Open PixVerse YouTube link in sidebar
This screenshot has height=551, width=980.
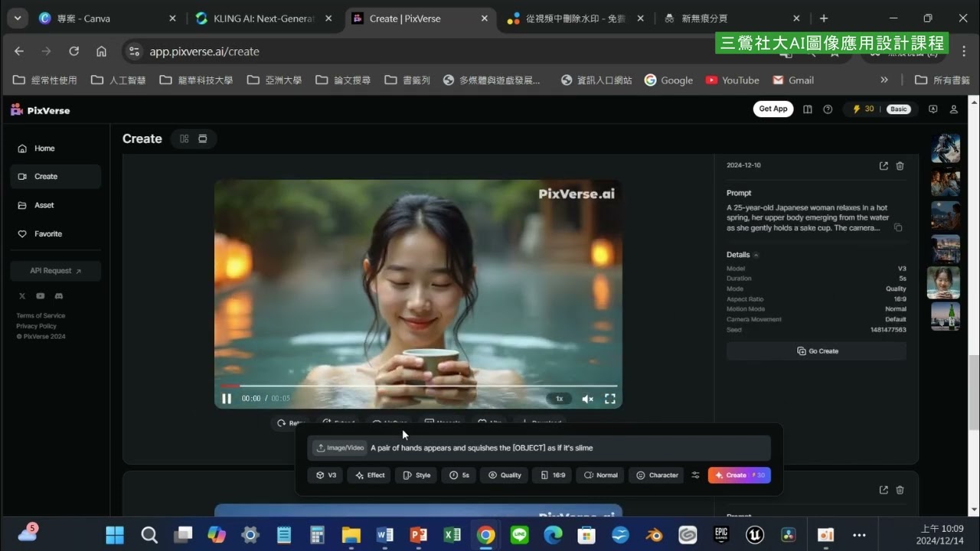(x=40, y=296)
